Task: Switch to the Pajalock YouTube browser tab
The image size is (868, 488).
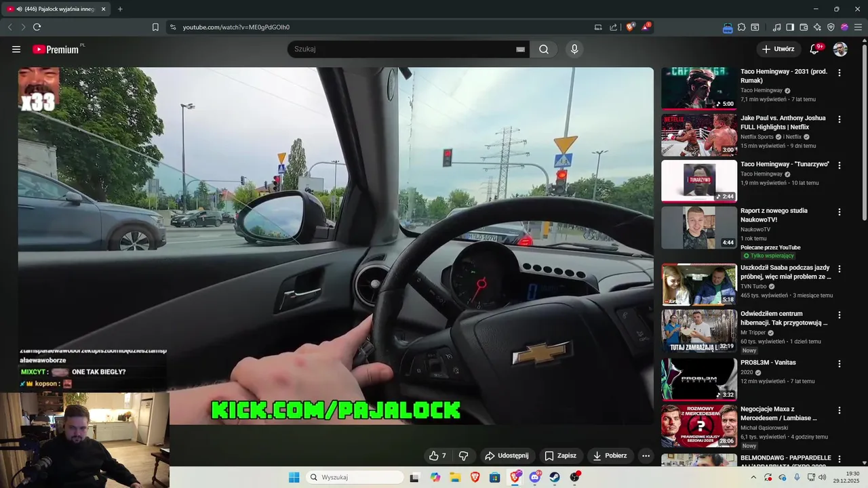Action: [54, 9]
